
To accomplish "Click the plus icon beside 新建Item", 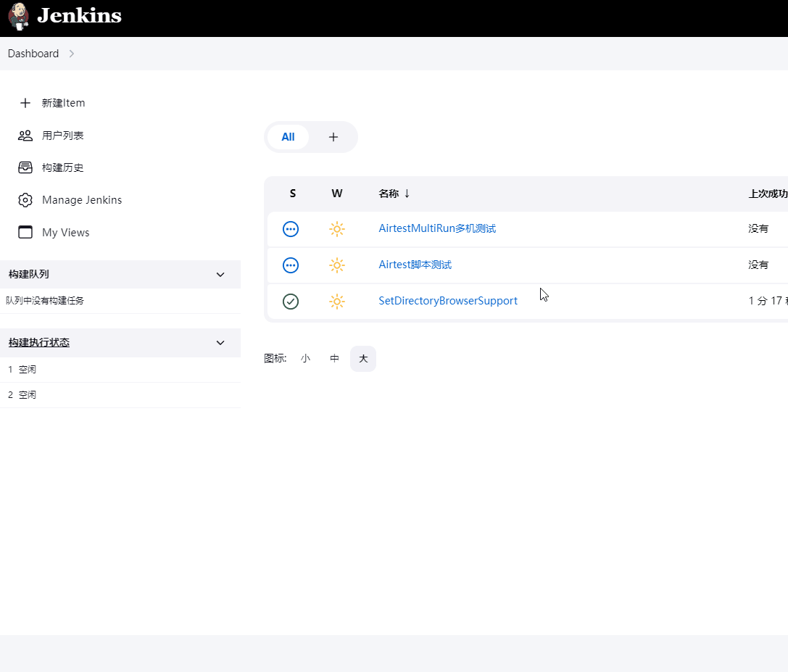I will pos(25,103).
